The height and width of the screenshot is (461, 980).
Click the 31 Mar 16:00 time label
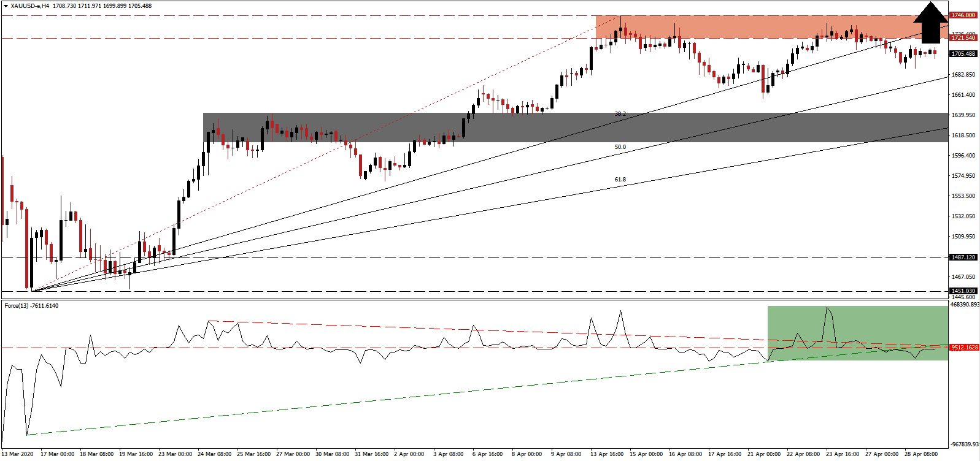coord(372,454)
